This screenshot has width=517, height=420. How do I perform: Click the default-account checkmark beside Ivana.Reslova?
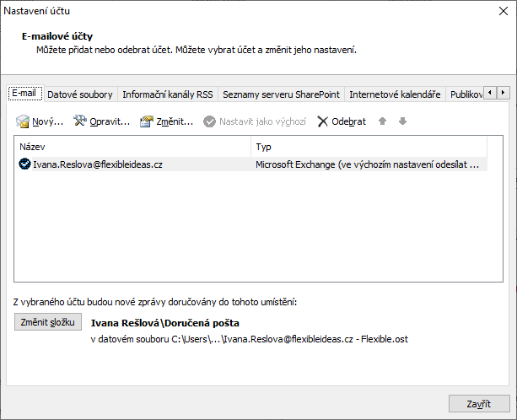coord(24,164)
